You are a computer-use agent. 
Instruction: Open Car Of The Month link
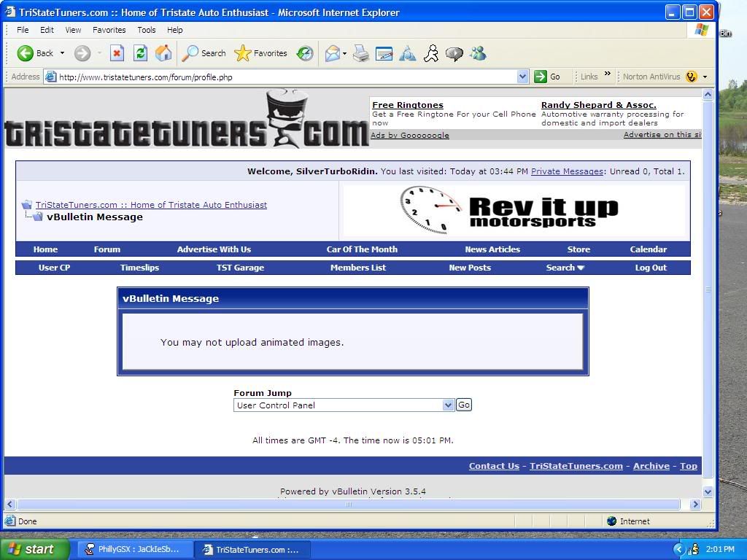click(362, 249)
